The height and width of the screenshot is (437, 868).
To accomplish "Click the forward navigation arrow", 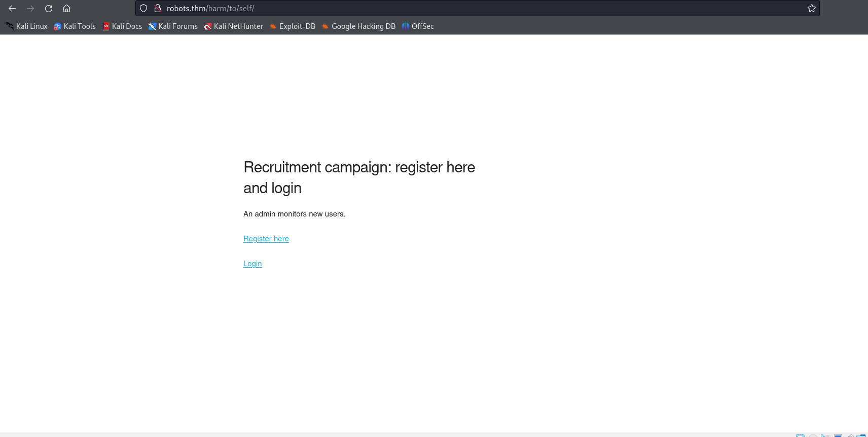I will click(30, 9).
